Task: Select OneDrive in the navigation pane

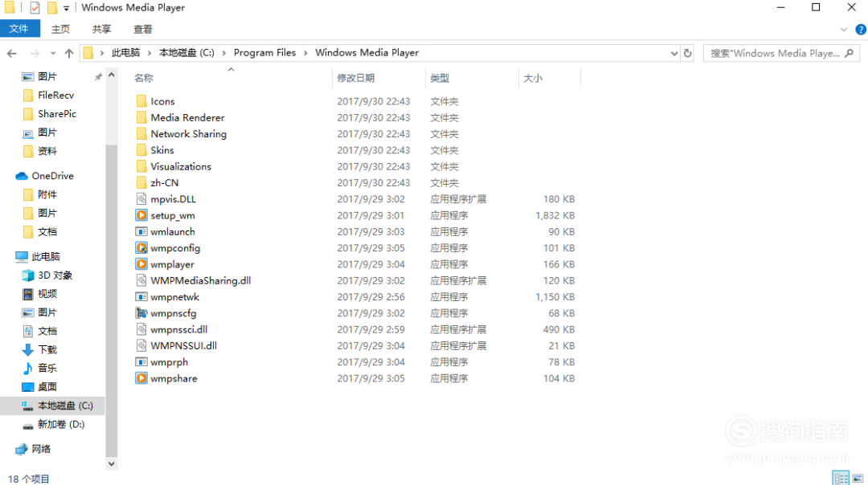Action: click(52, 176)
